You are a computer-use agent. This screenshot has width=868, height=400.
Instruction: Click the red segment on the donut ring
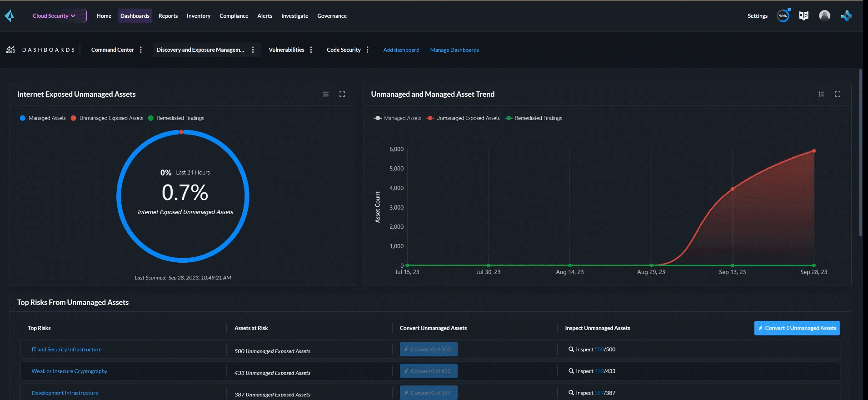pyautogui.click(x=181, y=132)
